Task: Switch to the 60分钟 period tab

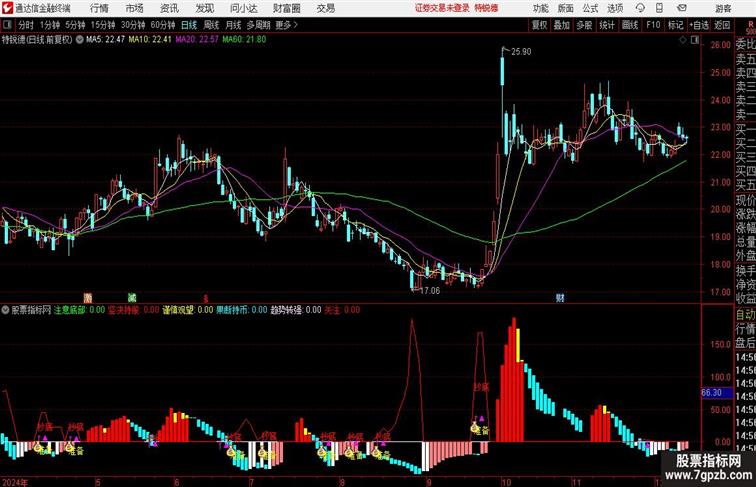Action: point(163,25)
